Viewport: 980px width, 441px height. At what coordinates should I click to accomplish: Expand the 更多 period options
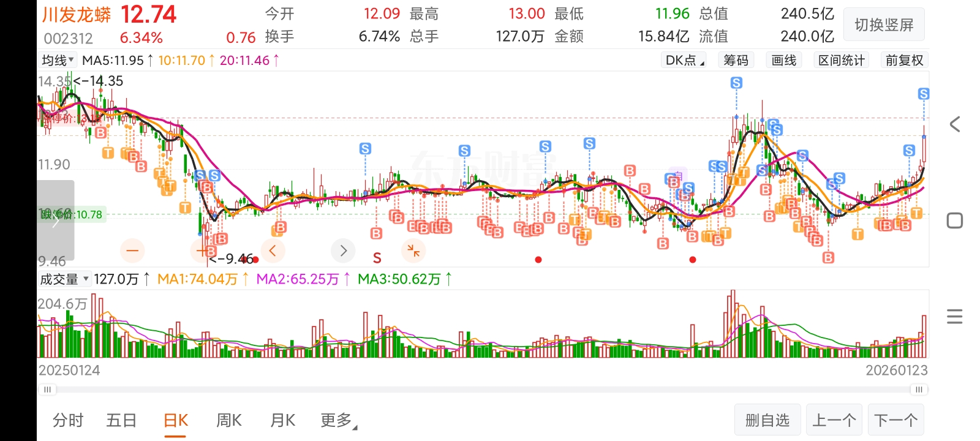pos(339,420)
